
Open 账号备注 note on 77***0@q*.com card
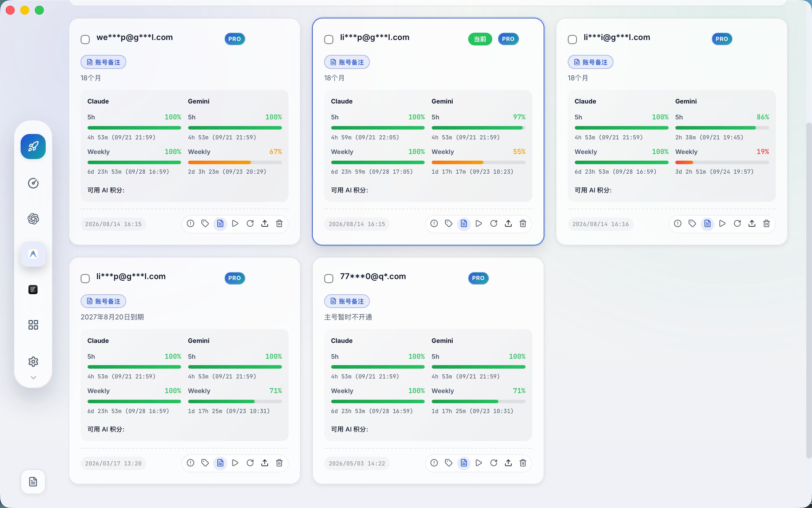[347, 301]
